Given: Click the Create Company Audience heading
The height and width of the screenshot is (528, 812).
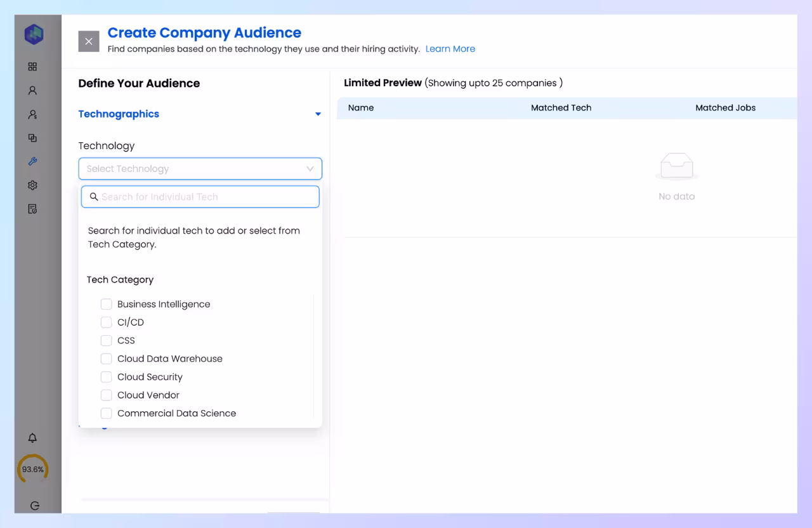Looking at the screenshot, I should pyautogui.click(x=204, y=32).
